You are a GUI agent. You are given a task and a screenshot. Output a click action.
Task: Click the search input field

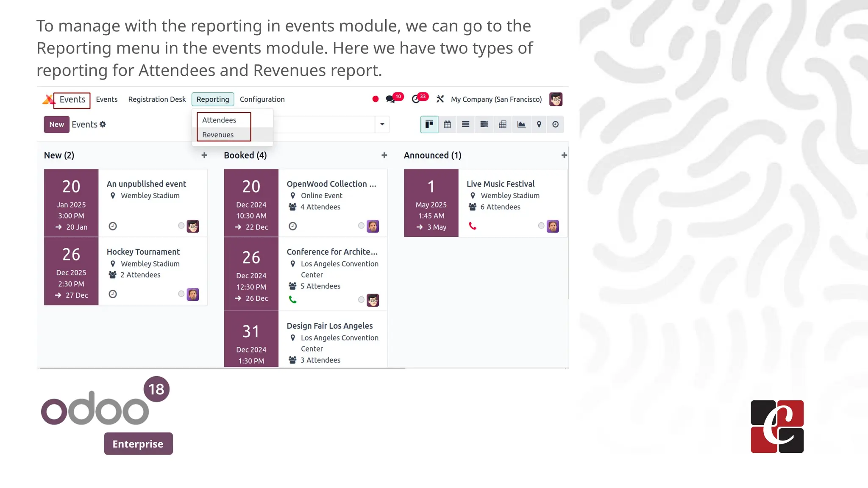(324, 125)
